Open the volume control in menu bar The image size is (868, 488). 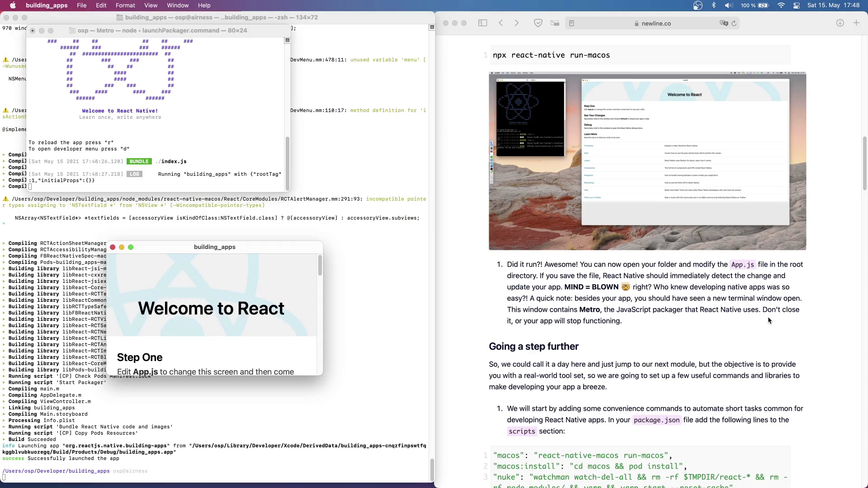(729, 5)
